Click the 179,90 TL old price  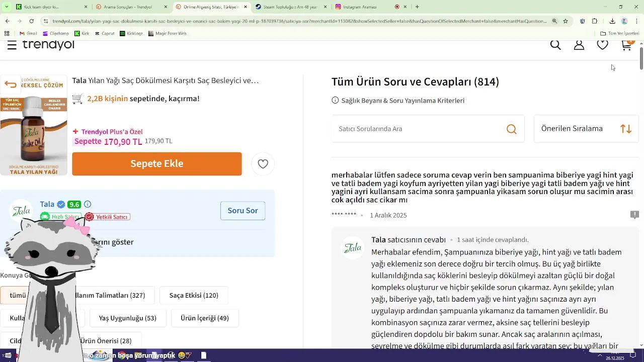pos(158,141)
